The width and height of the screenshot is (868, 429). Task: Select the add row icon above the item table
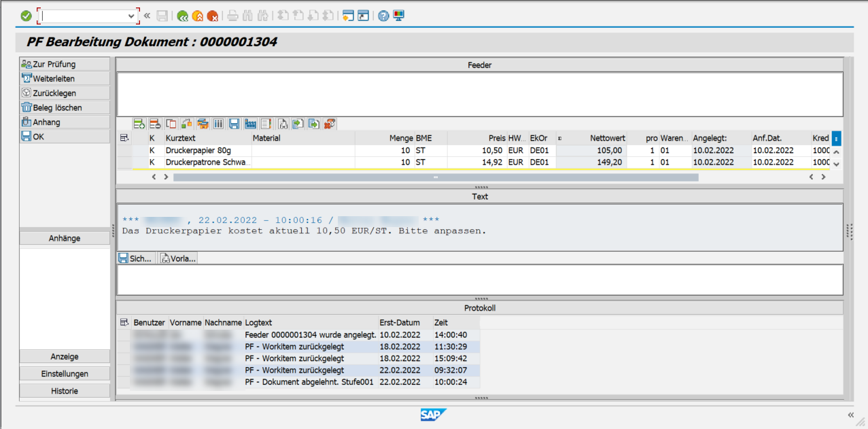140,123
